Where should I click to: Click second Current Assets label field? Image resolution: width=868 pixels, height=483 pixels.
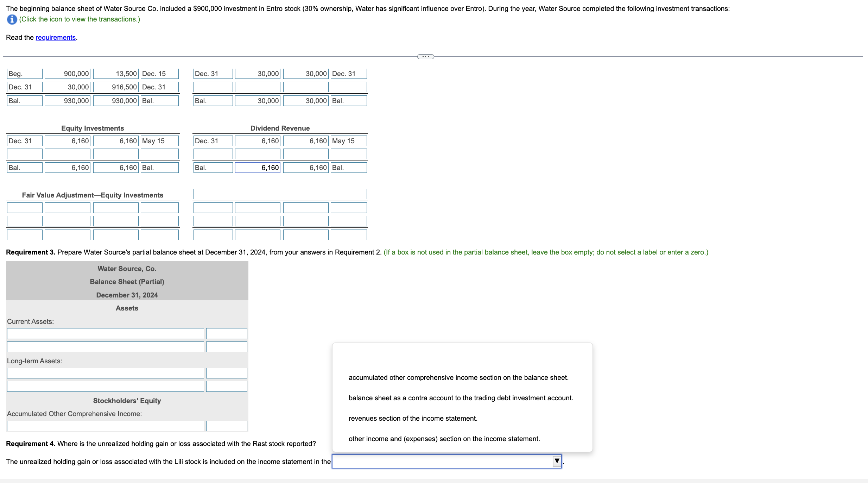(x=105, y=347)
